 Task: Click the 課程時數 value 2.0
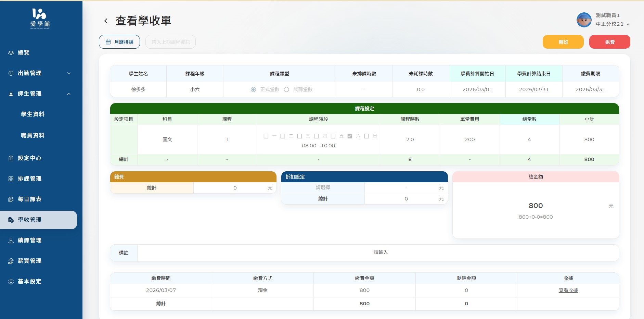[x=410, y=139]
